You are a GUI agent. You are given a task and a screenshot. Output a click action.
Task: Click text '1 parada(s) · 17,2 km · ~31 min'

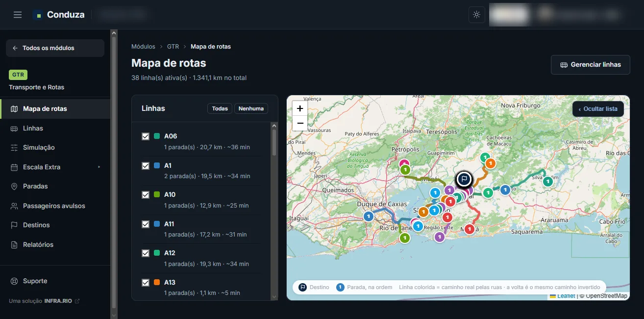tap(205, 235)
